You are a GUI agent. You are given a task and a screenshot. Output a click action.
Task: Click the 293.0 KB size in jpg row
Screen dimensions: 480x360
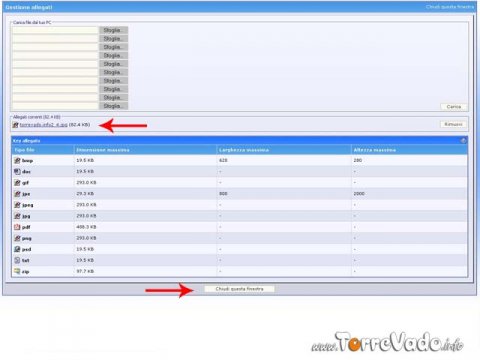[x=86, y=216]
